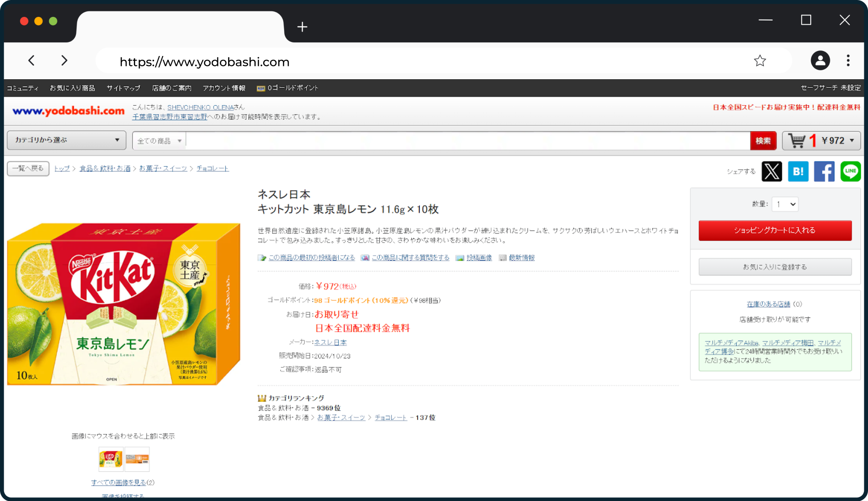The height and width of the screenshot is (501, 868).
Task: Click 最新情報 link
Action: tap(521, 258)
